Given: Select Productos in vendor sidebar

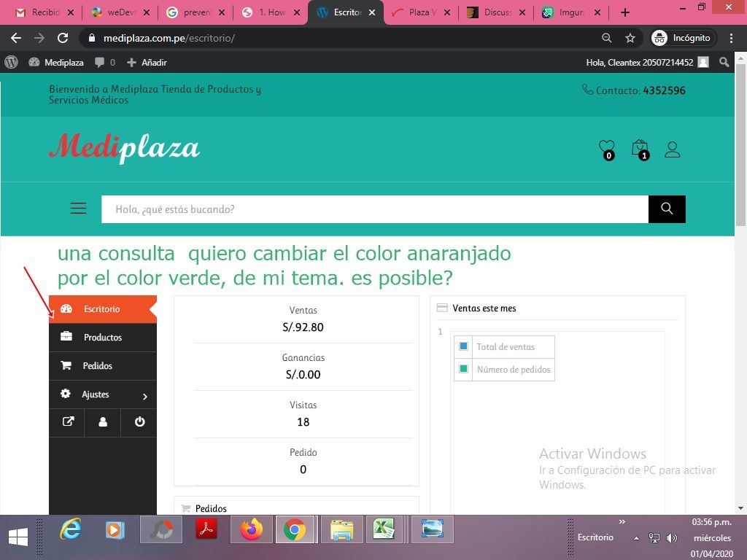Looking at the screenshot, I should tap(103, 338).
